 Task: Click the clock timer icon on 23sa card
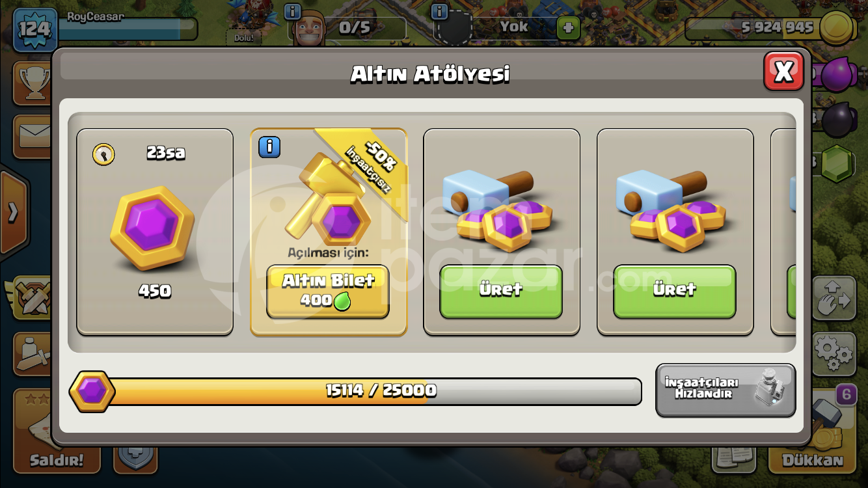pyautogui.click(x=103, y=154)
